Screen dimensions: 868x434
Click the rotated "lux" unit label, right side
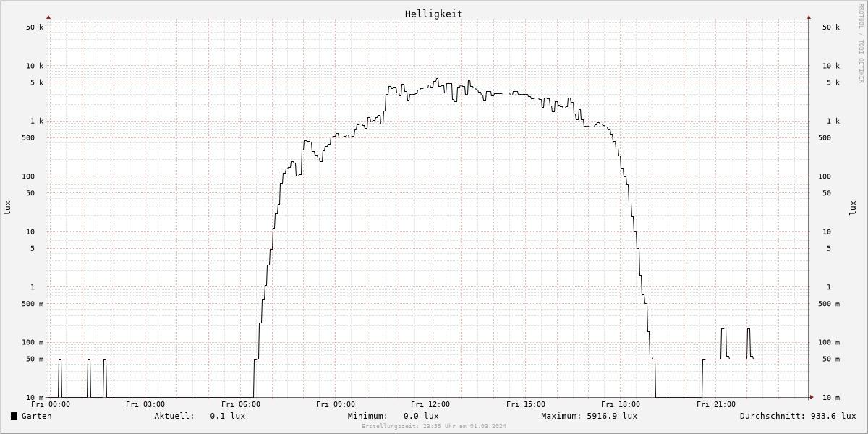(x=852, y=208)
